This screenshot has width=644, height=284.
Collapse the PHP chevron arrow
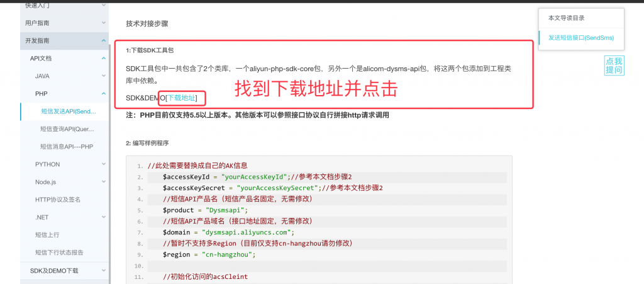point(104,94)
